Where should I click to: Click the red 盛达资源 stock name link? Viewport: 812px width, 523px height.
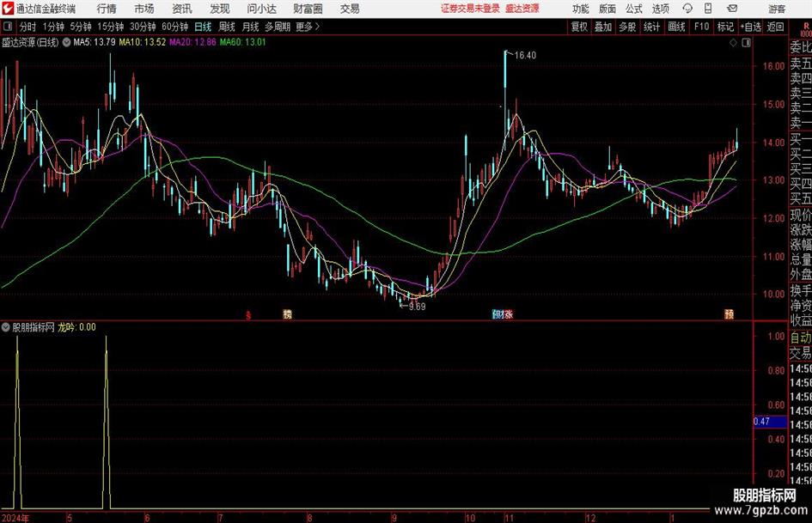522,9
